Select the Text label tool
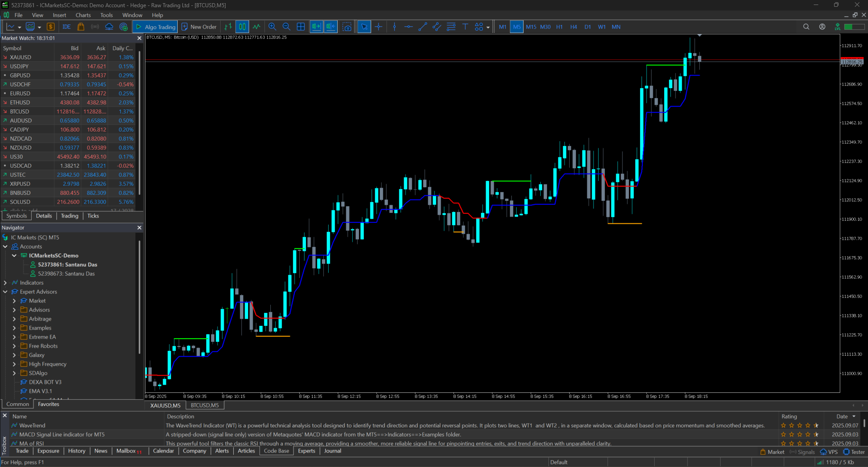Viewport: 868px width, 467px height. pyautogui.click(x=465, y=27)
